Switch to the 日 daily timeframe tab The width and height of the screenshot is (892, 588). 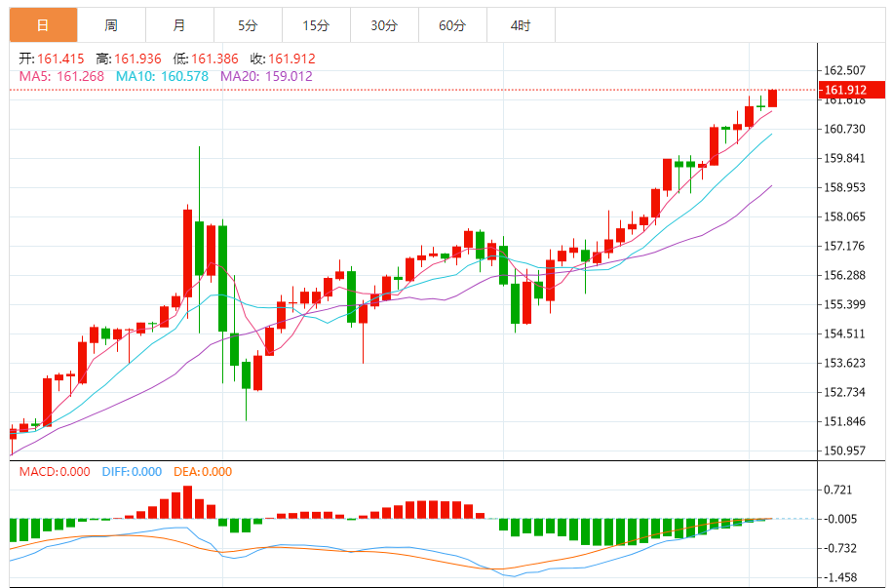coord(43,25)
